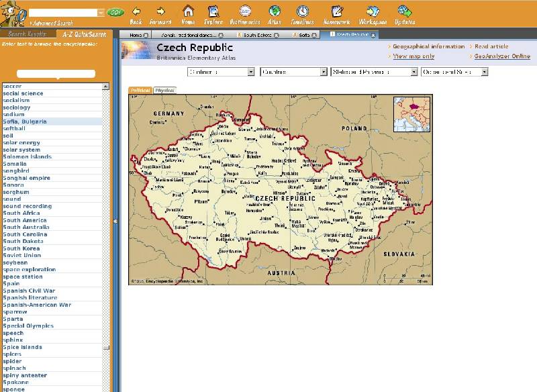The width and height of the screenshot is (537, 392).
Task: Open the States and Provinces dropdown
Action: pos(374,72)
